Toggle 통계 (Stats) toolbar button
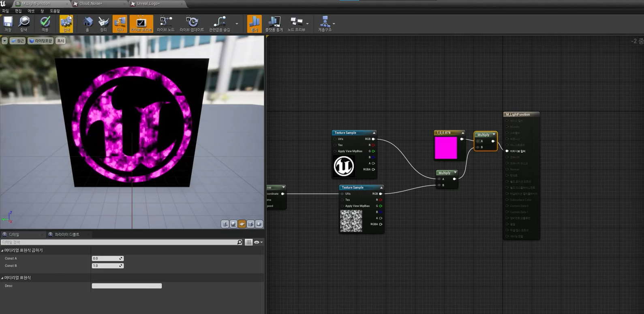 click(x=254, y=24)
